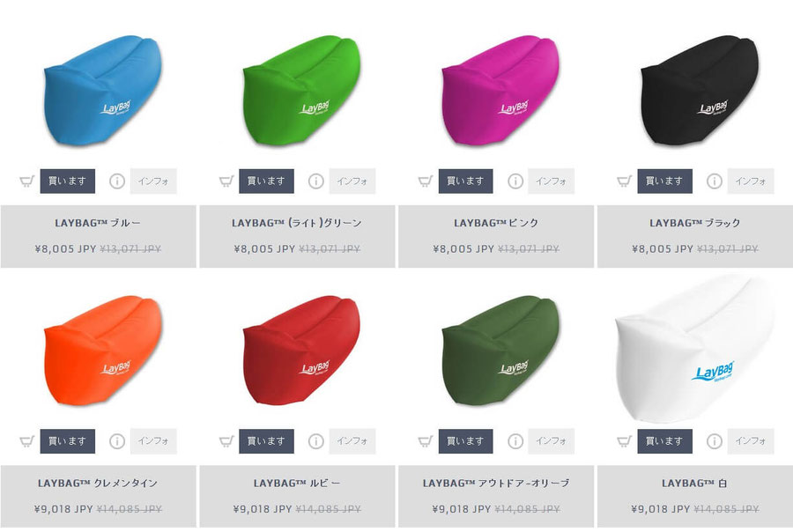The width and height of the screenshot is (793, 532).
Task: Open the LAYBAG アウトドア-オリーブ product title
Action: [x=496, y=484]
